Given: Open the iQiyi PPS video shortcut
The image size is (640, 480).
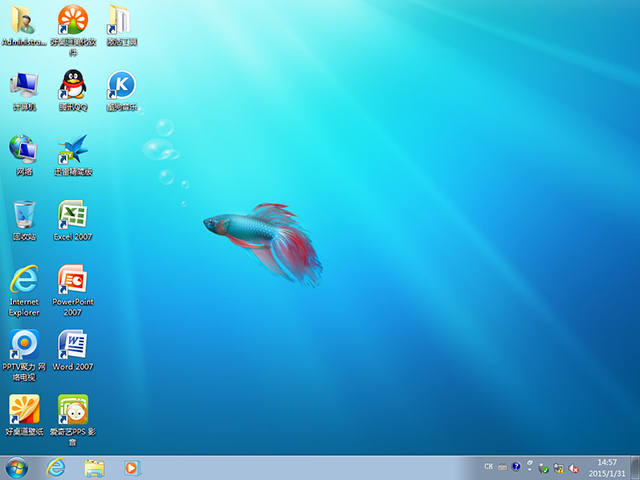Looking at the screenshot, I should (72, 410).
